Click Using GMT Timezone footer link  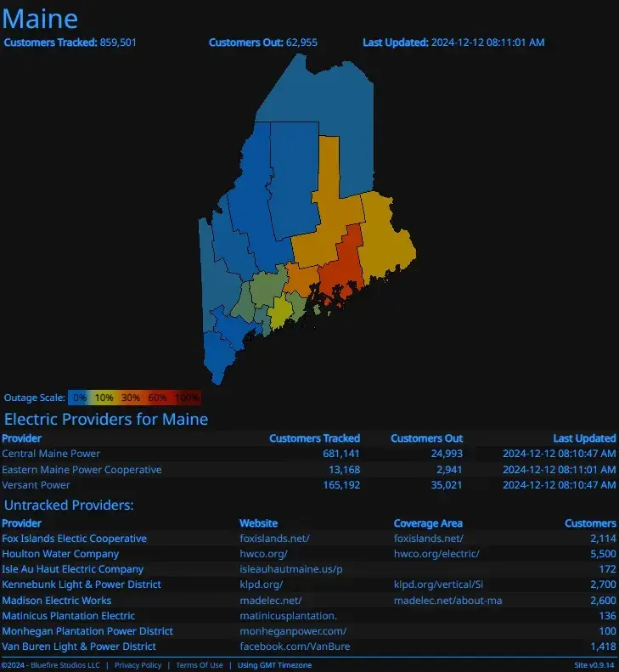[274, 665]
